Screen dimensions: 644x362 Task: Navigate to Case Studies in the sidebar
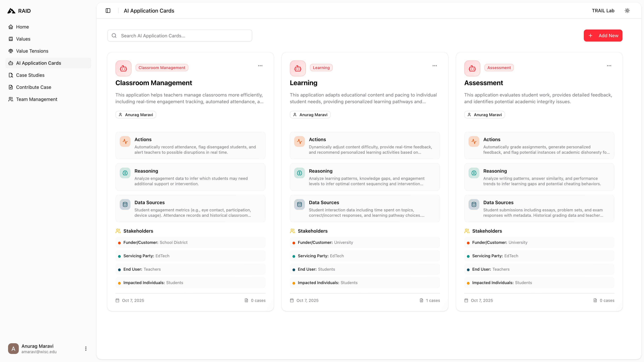(30, 75)
